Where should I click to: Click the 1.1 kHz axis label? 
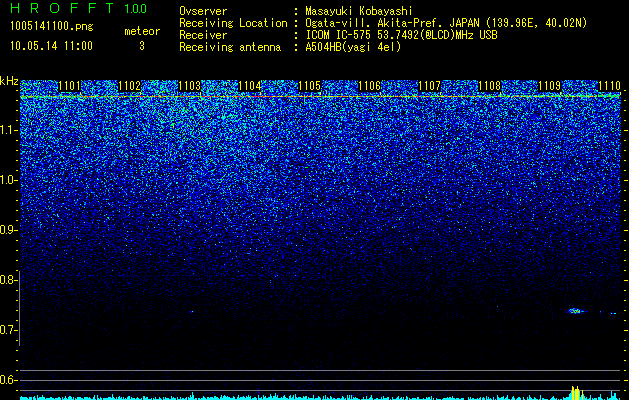click(8, 130)
